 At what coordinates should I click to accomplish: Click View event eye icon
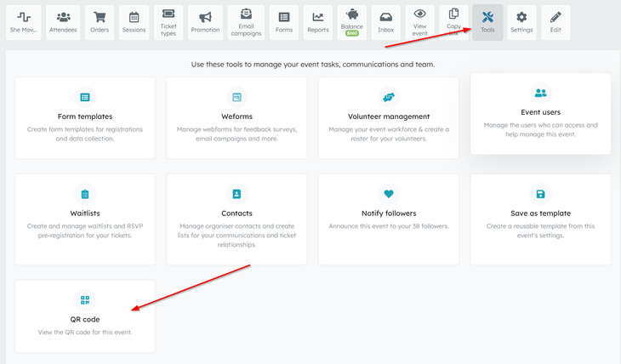coord(419,22)
